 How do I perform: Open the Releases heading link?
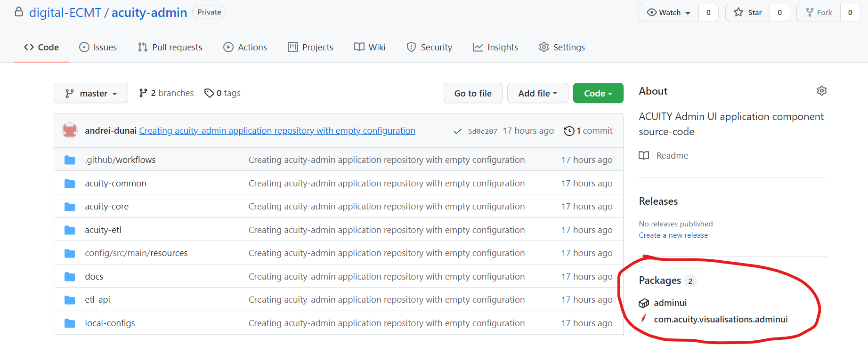coord(658,201)
